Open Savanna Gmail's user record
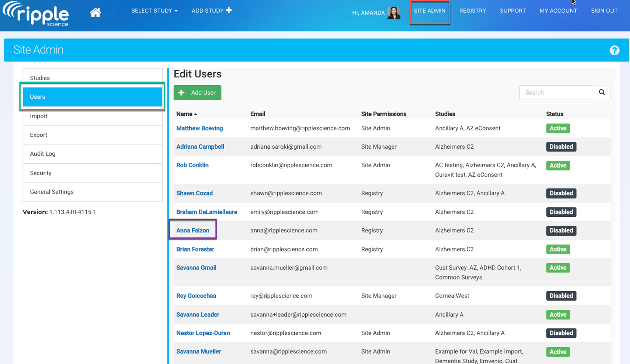The width and height of the screenshot is (630, 364). [x=196, y=268]
